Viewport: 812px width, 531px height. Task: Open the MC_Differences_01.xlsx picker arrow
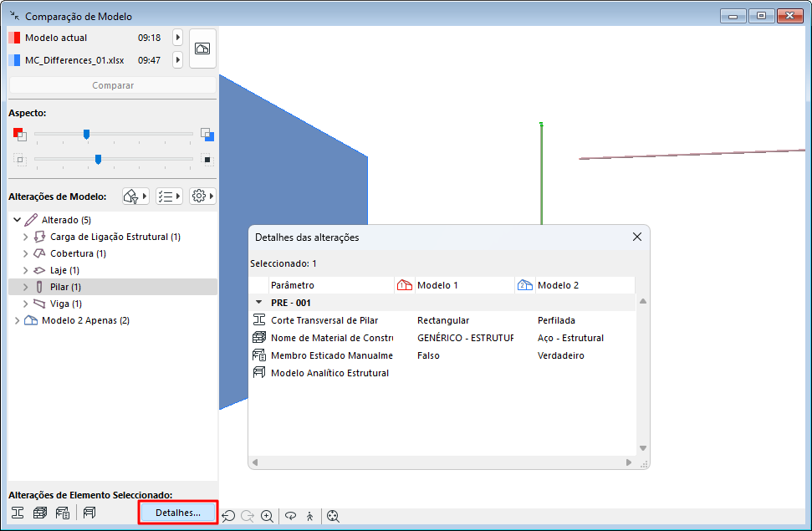pos(177,60)
